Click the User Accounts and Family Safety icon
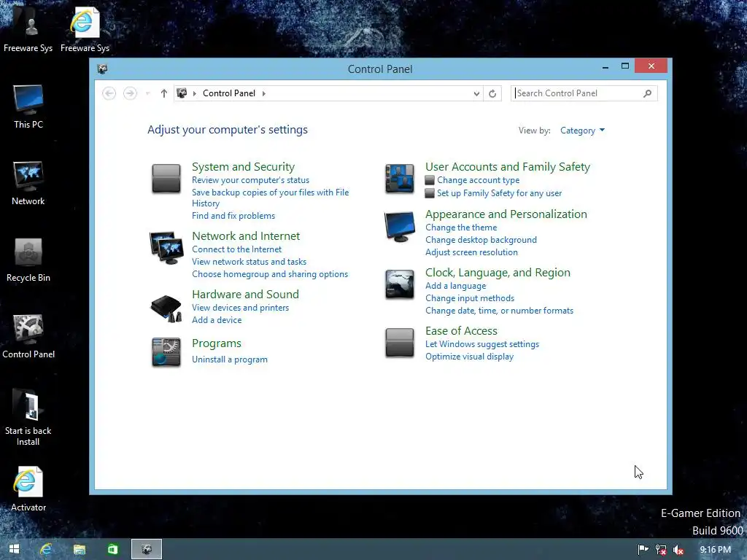This screenshot has height=560, width=747. coord(399,179)
